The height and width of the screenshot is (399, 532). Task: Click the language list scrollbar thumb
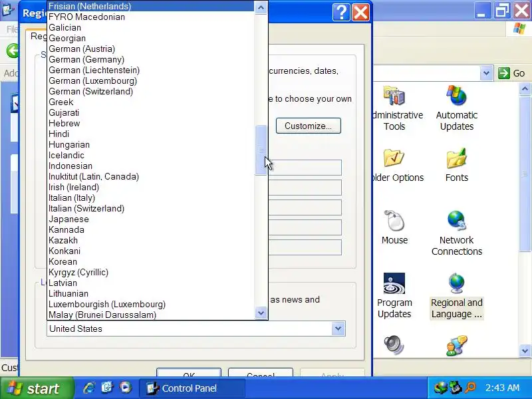[x=261, y=150]
